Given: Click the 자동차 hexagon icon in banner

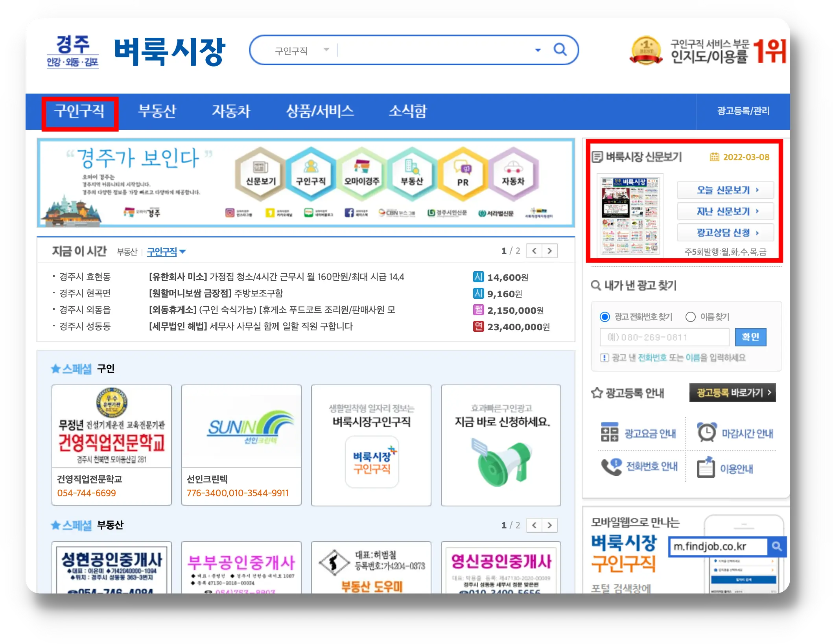Looking at the screenshot, I should click(x=513, y=174).
